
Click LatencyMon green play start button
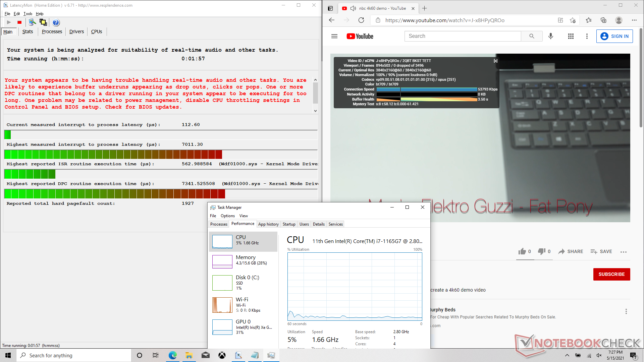coord(9,22)
